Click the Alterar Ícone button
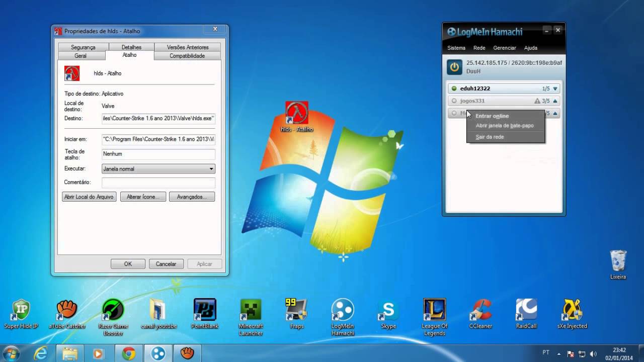Viewport: 644px width, 362px height. tap(143, 197)
